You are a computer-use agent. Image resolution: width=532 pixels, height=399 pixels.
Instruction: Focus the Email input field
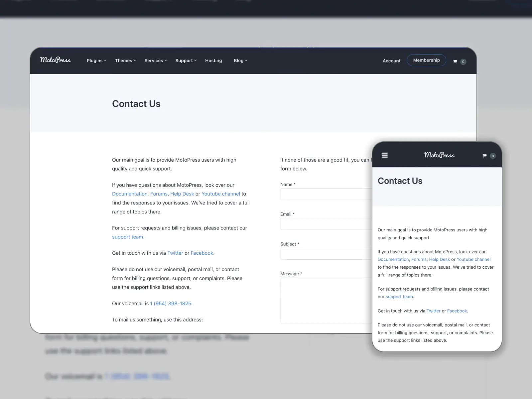coord(326,224)
